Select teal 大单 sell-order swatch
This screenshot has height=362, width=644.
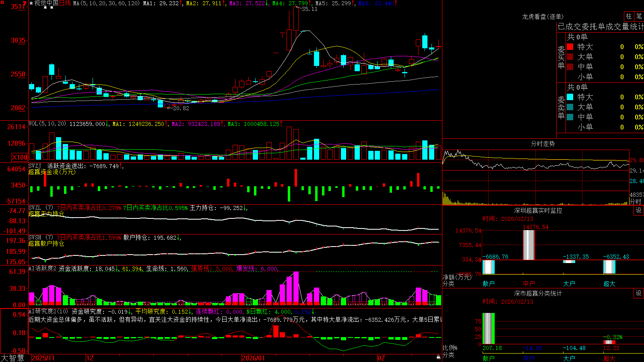(570, 107)
